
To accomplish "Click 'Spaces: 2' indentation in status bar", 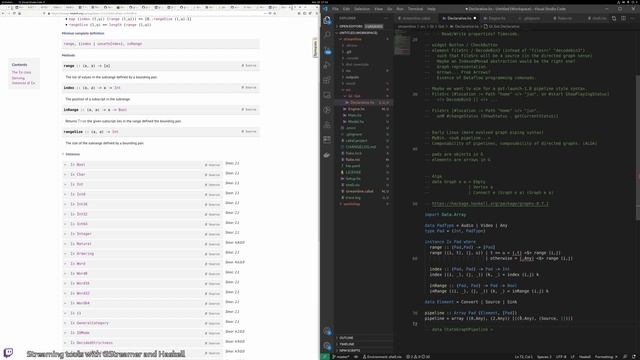I will [544, 357].
